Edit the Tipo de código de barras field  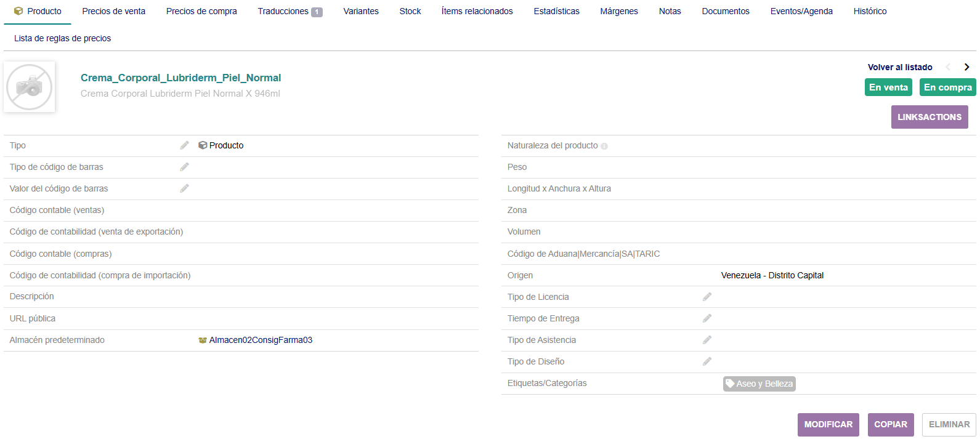click(x=184, y=167)
